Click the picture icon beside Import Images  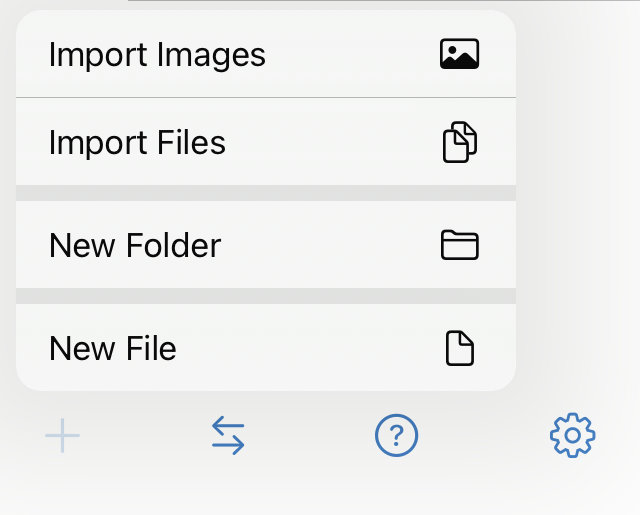point(459,54)
